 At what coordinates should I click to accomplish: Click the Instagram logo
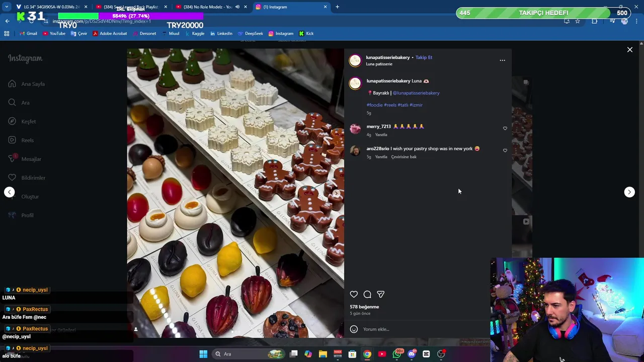coord(25,58)
